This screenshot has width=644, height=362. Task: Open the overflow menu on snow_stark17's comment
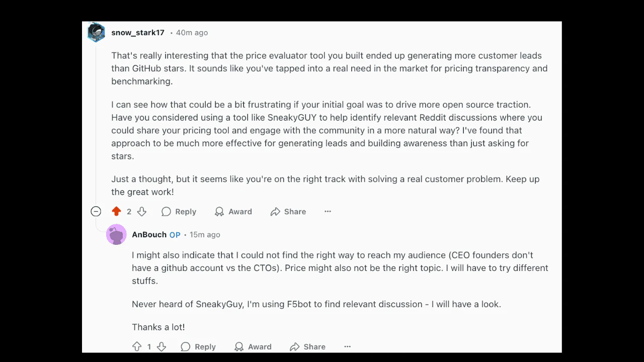tap(328, 211)
